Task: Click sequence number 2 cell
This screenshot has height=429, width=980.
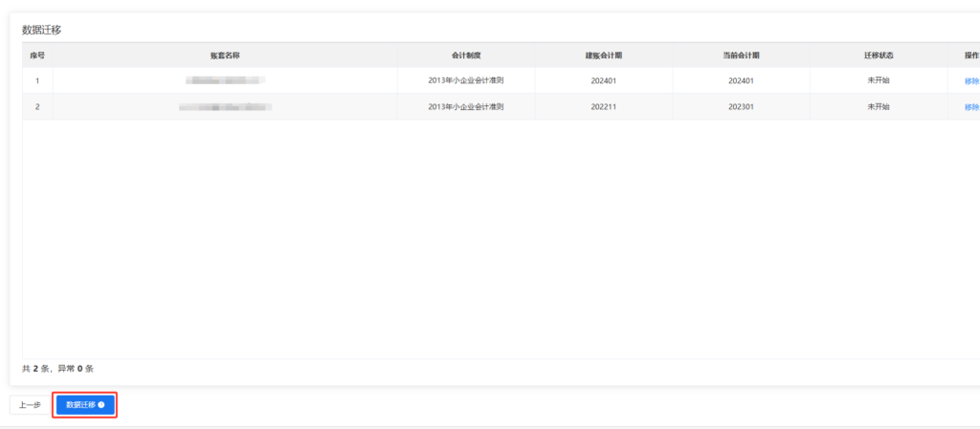Action: [x=37, y=107]
